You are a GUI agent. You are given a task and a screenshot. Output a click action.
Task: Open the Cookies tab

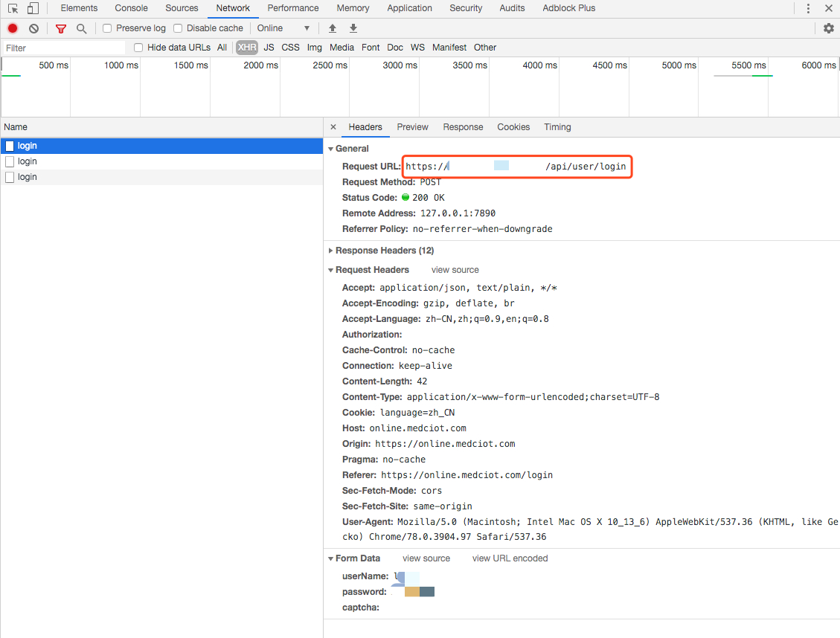tap(513, 127)
